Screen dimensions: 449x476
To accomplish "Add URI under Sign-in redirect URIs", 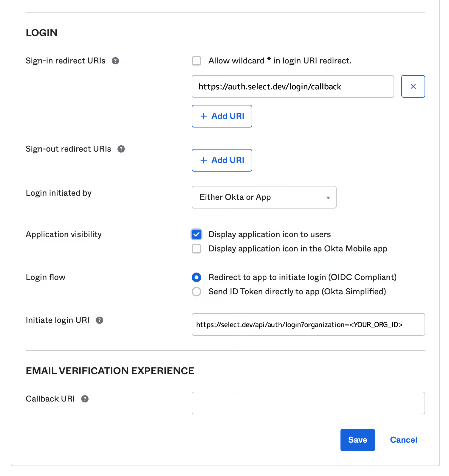I will point(222,116).
